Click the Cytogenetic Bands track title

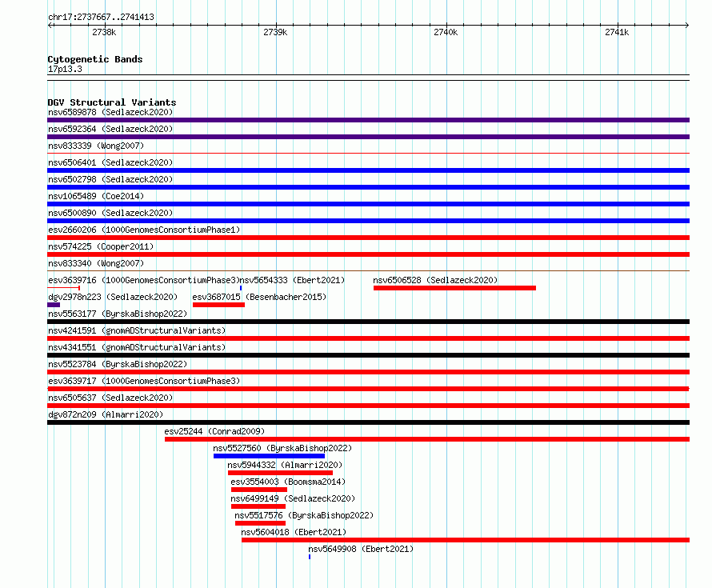[95, 59]
